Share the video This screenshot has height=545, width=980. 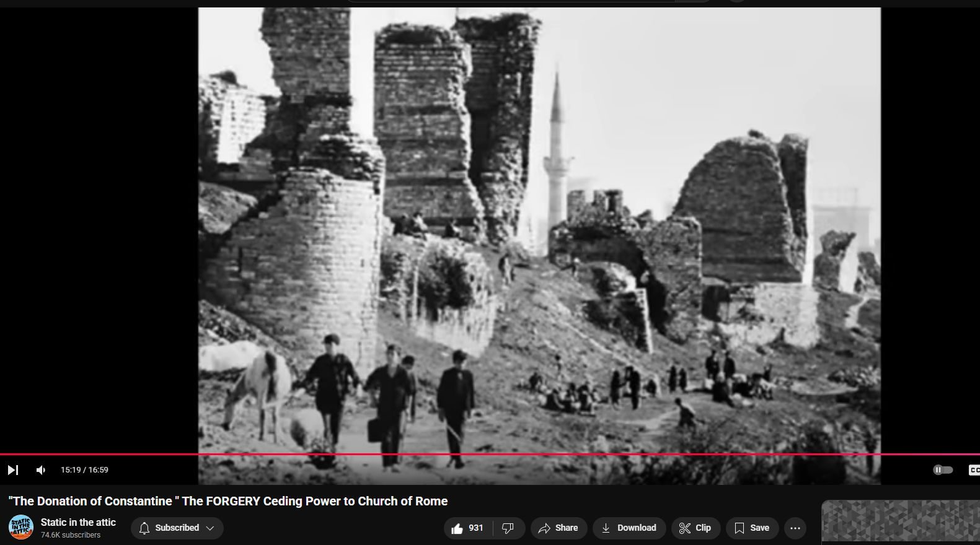click(x=558, y=528)
